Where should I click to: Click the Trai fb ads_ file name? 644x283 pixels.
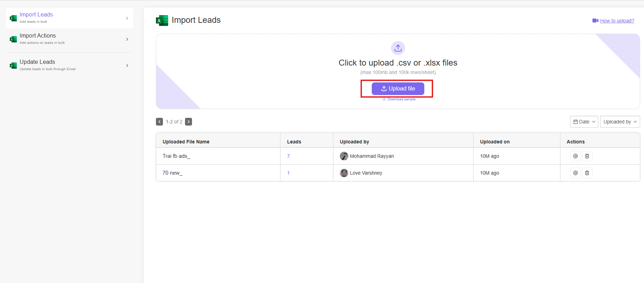point(176,156)
